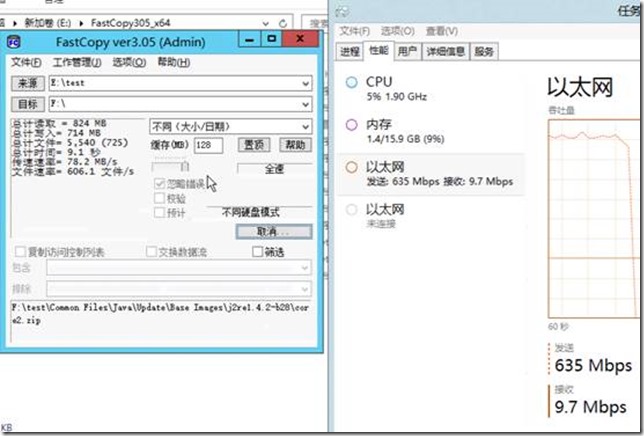The width and height of the screenshot is (644, 436).
Task: Expand Explorer address bar history dropdown
Action: (266, 24)
